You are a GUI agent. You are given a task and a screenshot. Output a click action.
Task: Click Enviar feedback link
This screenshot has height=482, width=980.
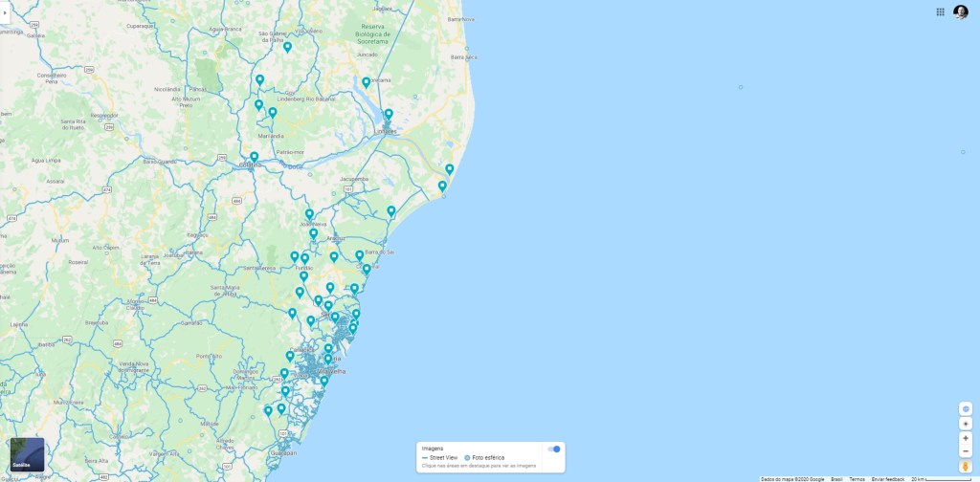click(x=888, y=478)
